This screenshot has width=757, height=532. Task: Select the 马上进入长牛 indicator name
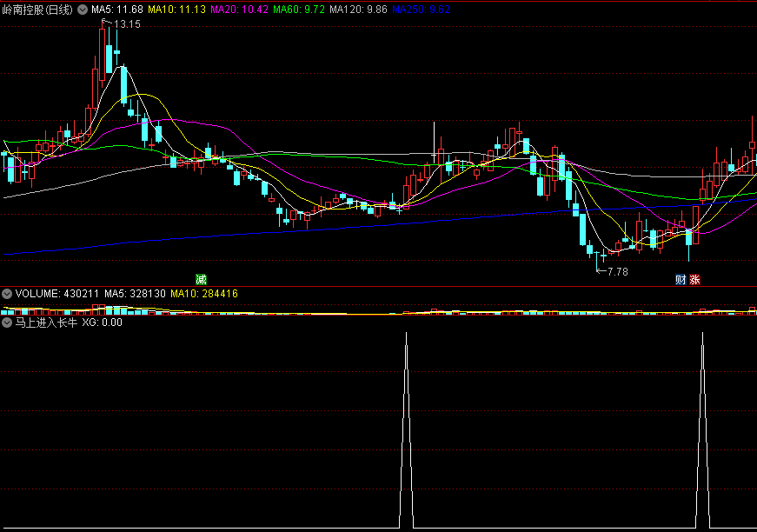point(46,323)
